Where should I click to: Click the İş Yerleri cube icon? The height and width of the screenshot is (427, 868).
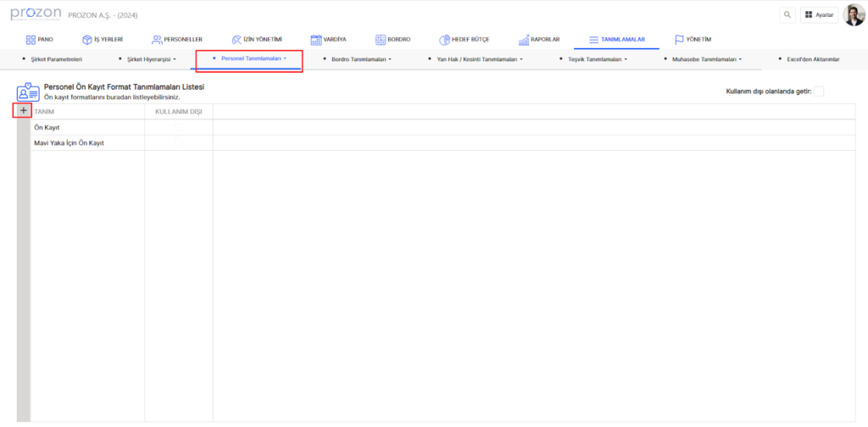click(87, 40)
